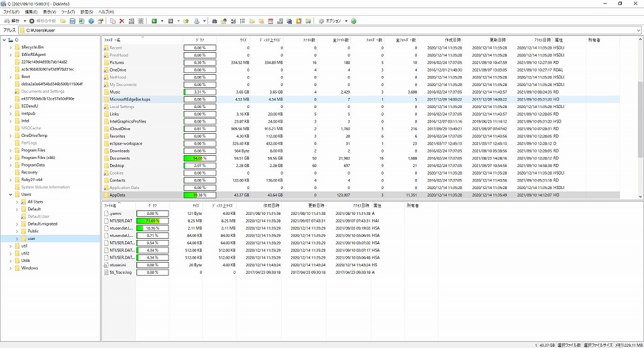Click the list-view bullet icon
Viewport: 644px width, 348px height.
pos(242,21)
